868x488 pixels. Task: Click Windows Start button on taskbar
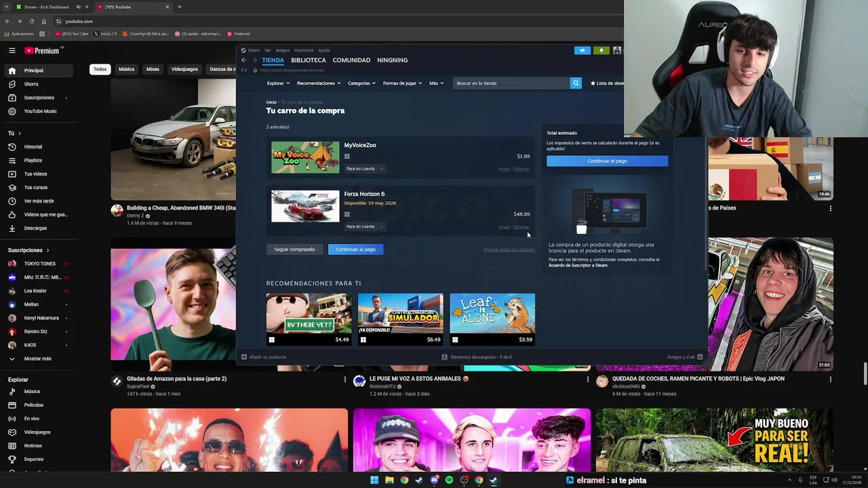[374, 480]
